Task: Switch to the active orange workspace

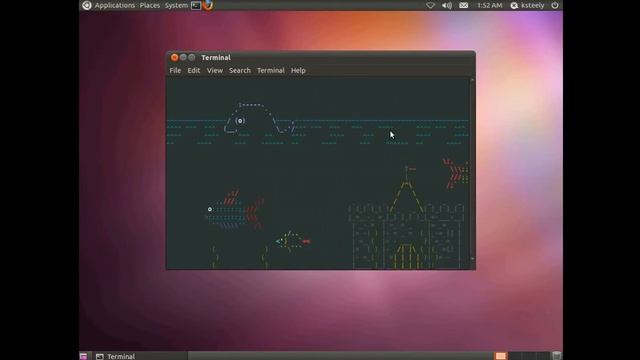Action: (x=501, y=356)
